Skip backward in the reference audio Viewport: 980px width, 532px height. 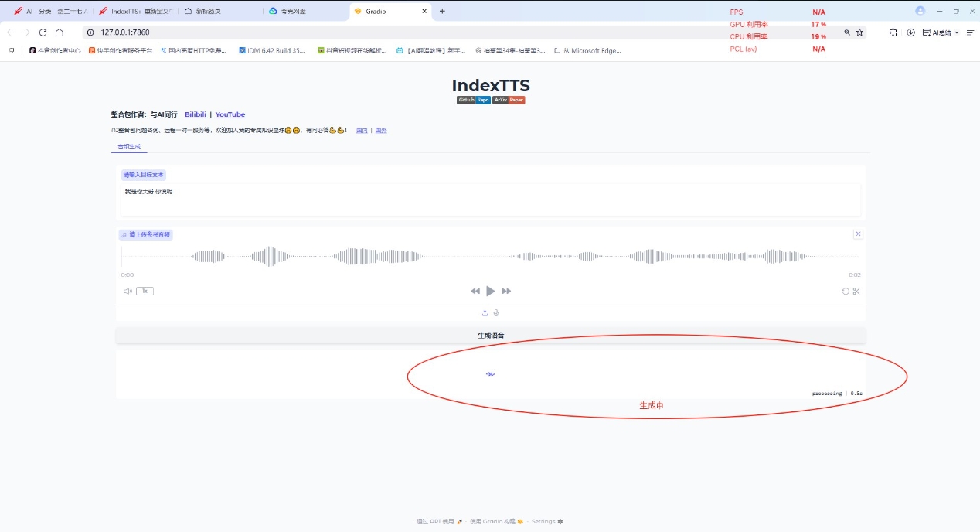(475, 291)
